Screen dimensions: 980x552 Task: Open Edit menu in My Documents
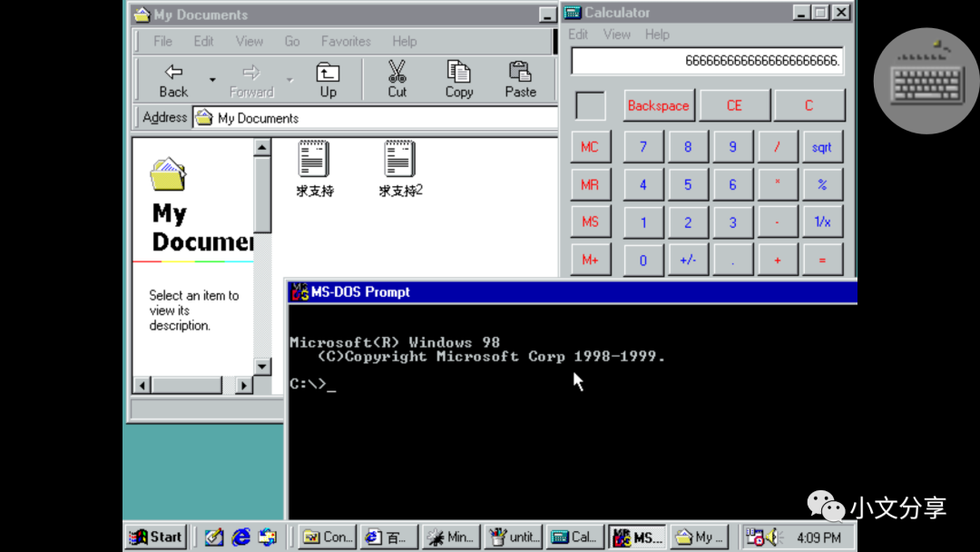(x=203, y=41)
